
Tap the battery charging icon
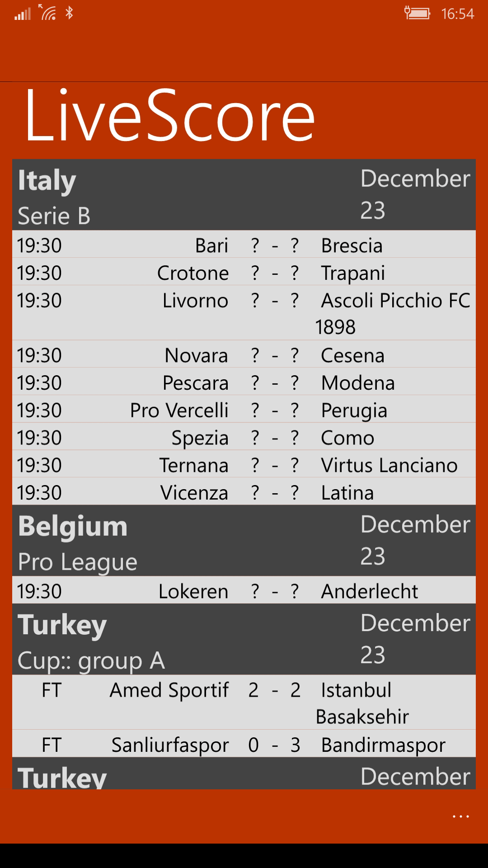(417, 13)
